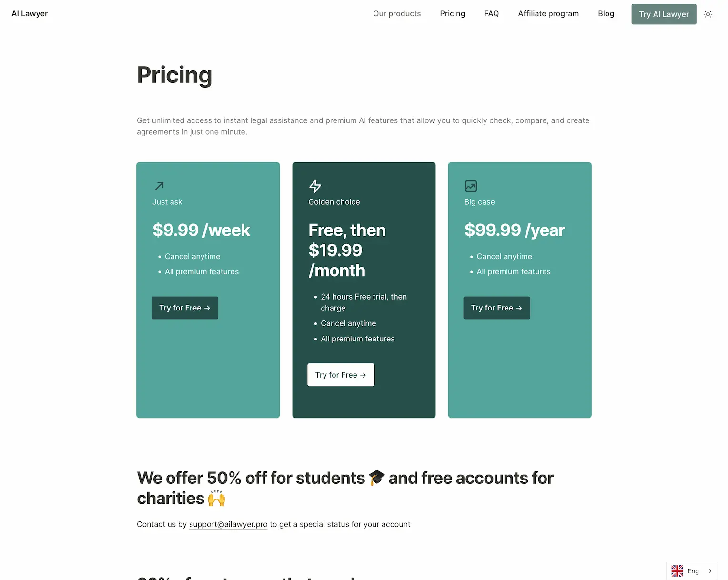Open the Our products menu
Viewport: 728px width, 580px height.
coord(397,14)
